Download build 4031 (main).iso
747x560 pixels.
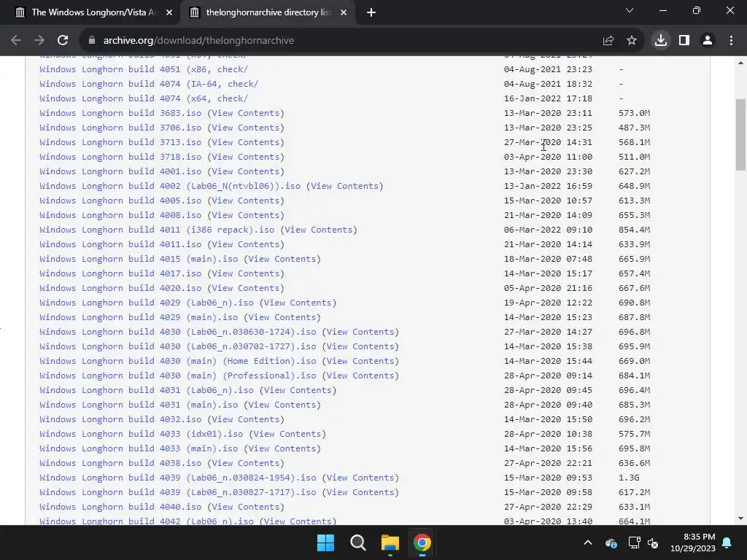(x=139, y=405)
